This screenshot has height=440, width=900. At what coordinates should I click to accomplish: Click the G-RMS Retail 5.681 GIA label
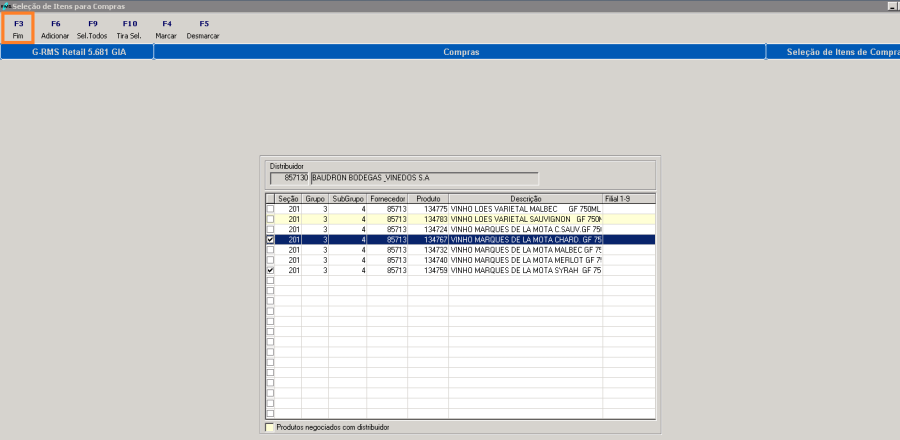(78, 52)
